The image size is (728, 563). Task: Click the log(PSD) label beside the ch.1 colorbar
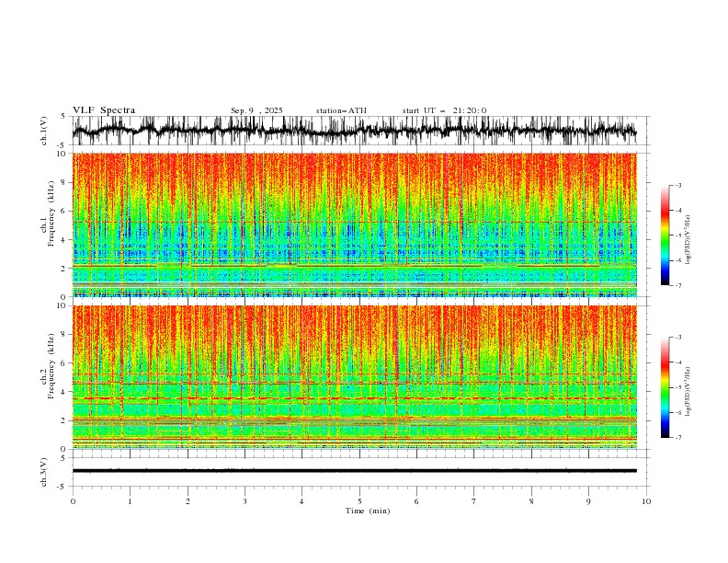tap(689, 240)
